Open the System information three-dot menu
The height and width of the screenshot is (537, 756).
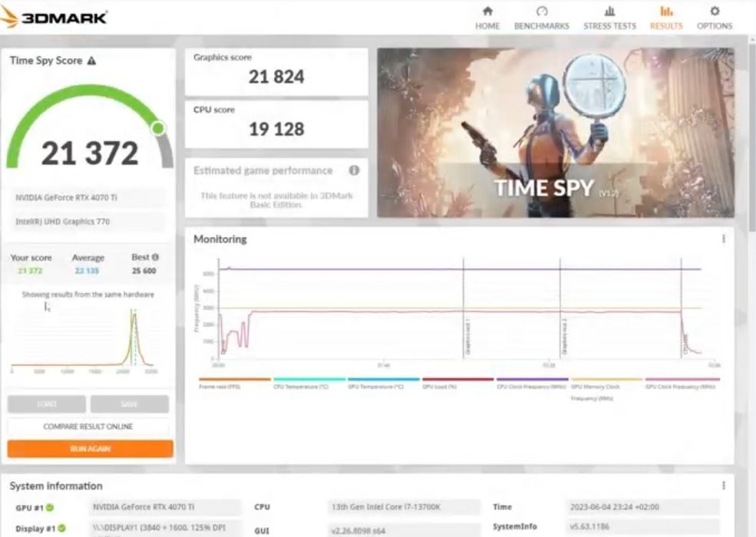(724, 486)
